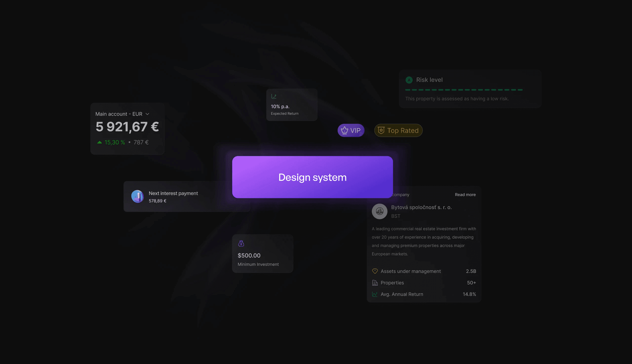Select the Top Rated badge
632x364 pixels.
click(x=398, y=130)
